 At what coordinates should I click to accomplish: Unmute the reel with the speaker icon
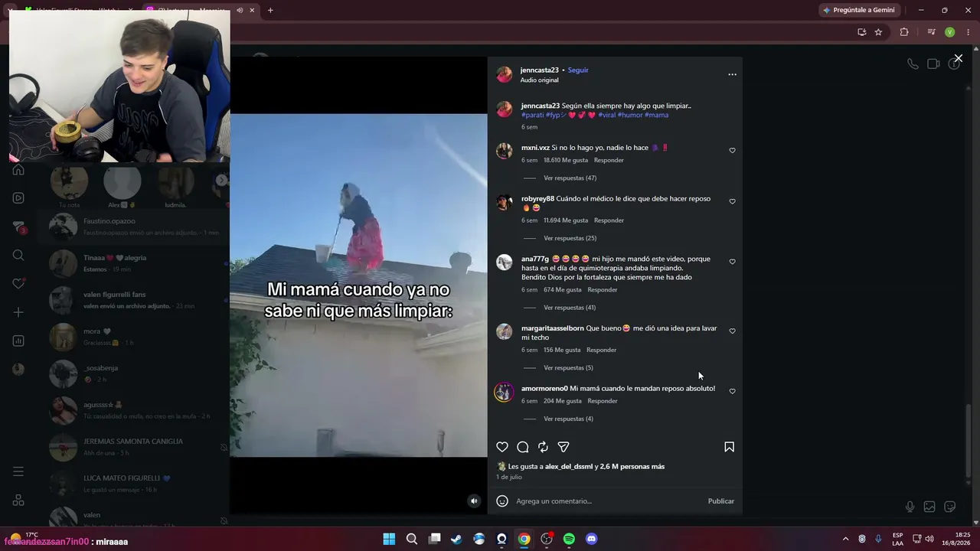click(x=474, y=501)
